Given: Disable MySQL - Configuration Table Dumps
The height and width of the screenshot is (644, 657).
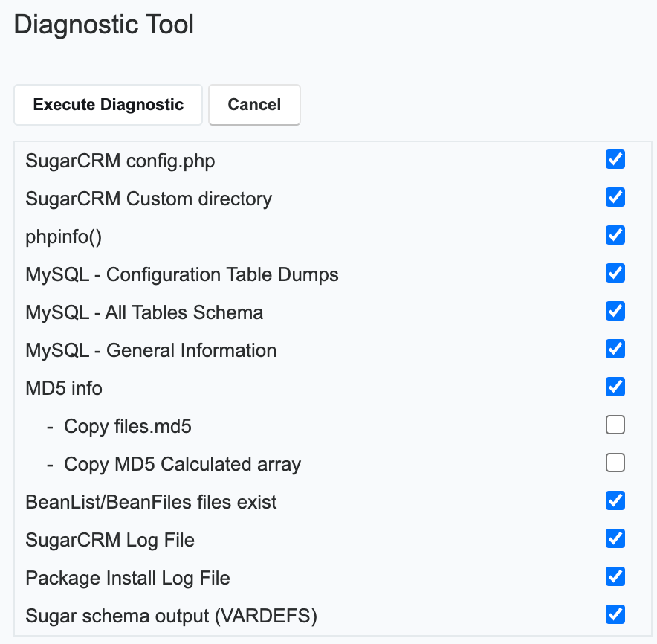Looking at the screenshot, I should (615, 273).
